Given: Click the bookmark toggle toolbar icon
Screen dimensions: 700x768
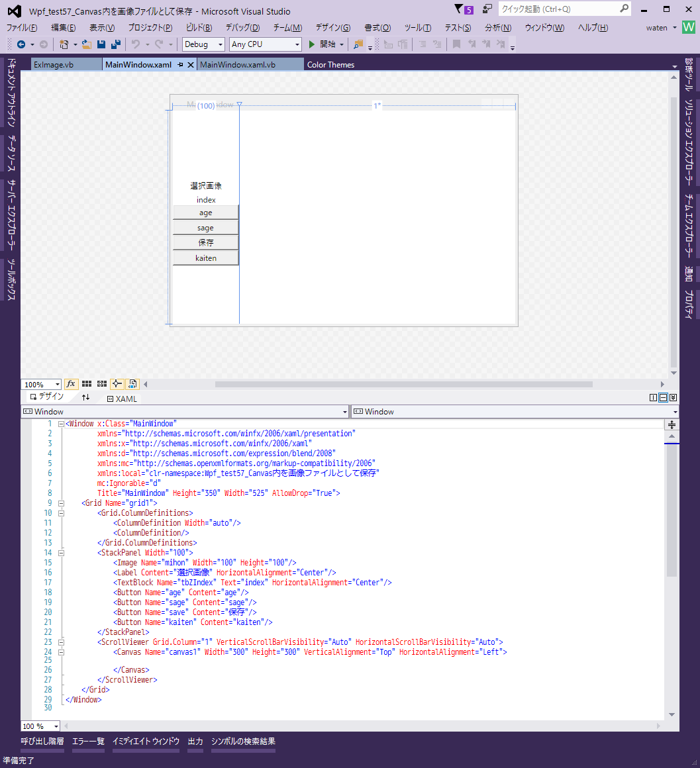Looking at the screenshot, I should pos(456,44).
